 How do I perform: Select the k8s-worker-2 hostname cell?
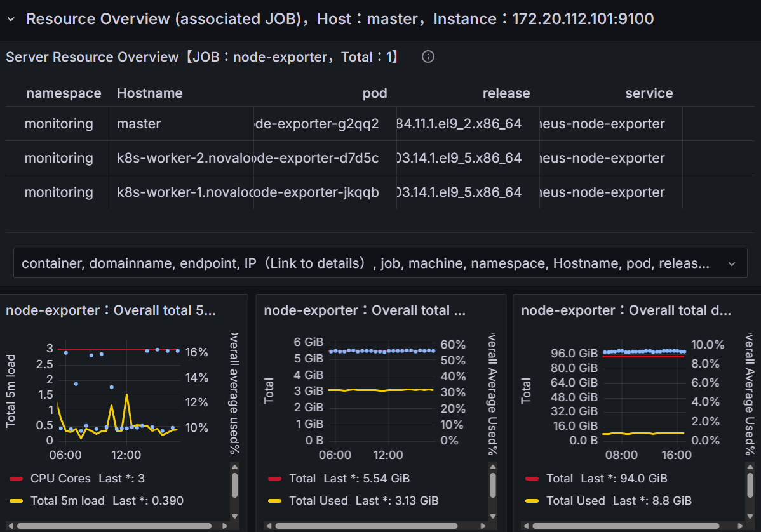pos(182,158)
